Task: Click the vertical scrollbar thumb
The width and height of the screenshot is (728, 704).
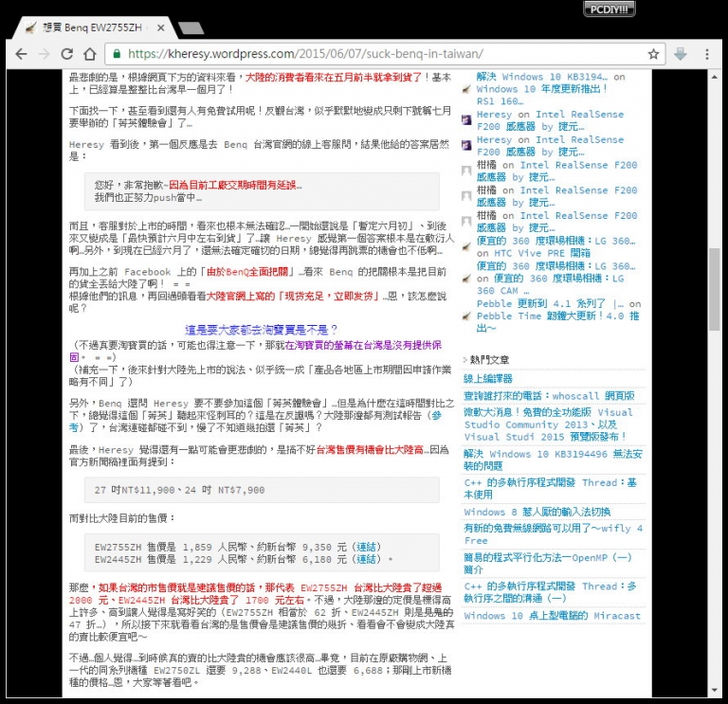Action: tap(715, 289)
